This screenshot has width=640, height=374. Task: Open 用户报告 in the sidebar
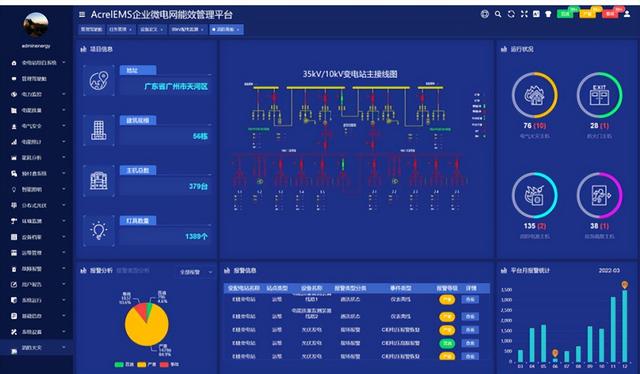click(x=32, y=285)
